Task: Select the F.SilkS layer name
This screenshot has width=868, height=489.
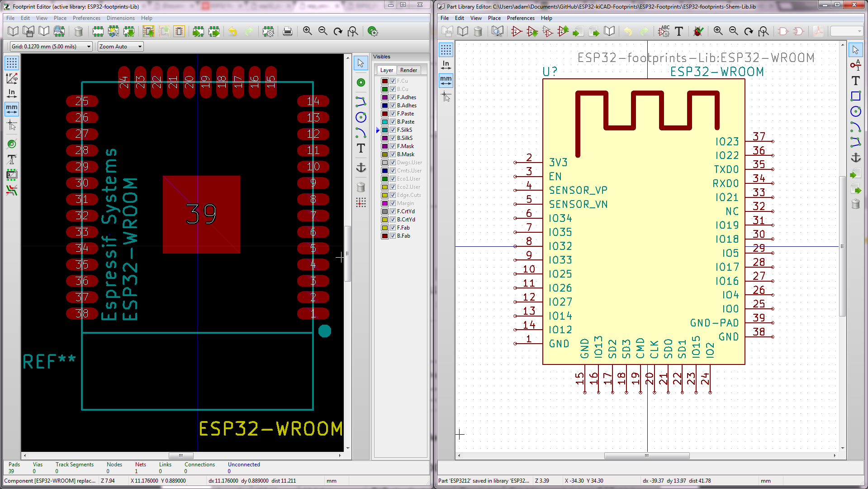Action: pos(404,130)
